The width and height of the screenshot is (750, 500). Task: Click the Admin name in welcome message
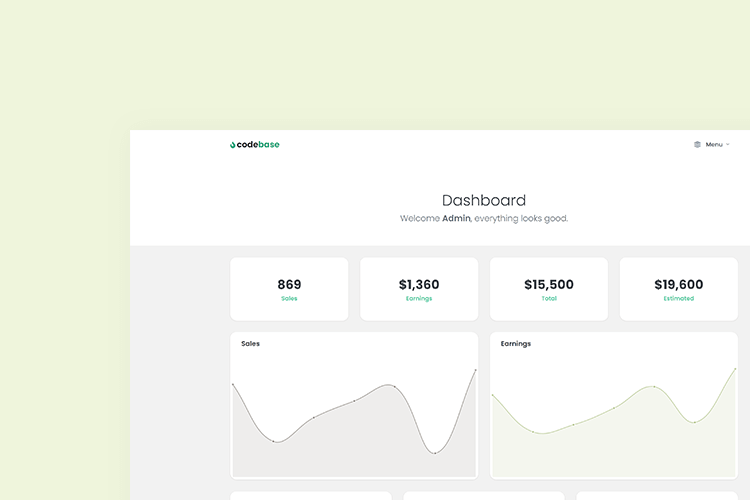pyautogui.click(x=456, y=218)
